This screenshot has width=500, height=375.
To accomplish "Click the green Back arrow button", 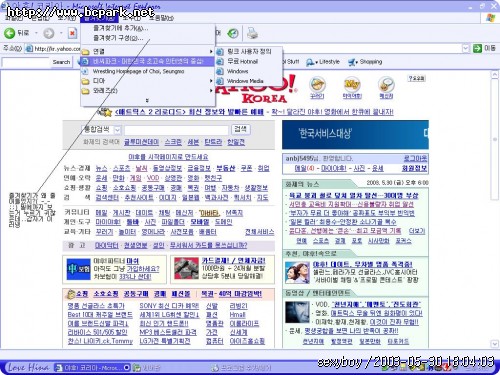I will coord(9,33).
